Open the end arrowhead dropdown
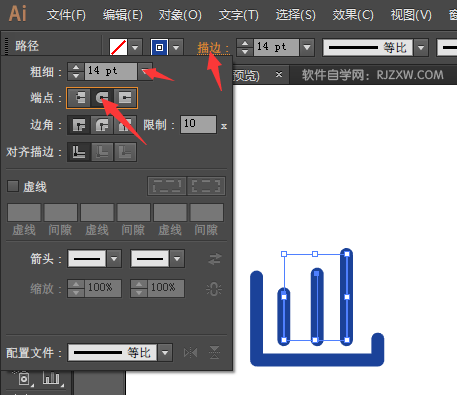Screen dimensions: 457x395 click(x=177, y=259)
